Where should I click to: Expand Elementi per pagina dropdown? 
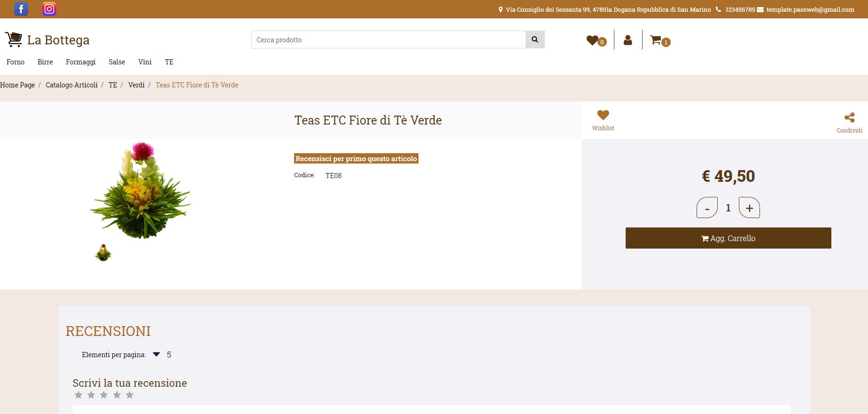click(157, 354)
